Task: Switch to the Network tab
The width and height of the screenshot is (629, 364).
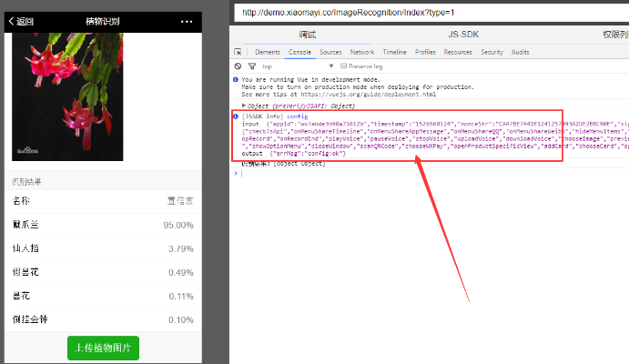Action: point(362,52)
